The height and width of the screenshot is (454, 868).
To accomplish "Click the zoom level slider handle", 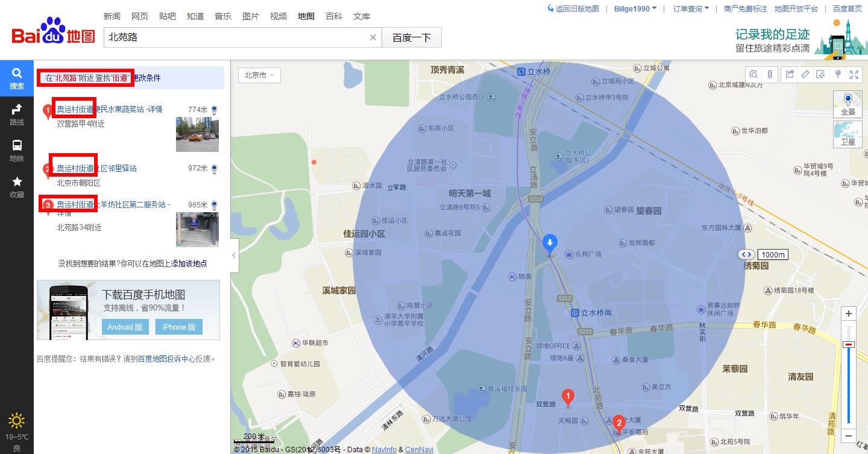I will [849, 344].
